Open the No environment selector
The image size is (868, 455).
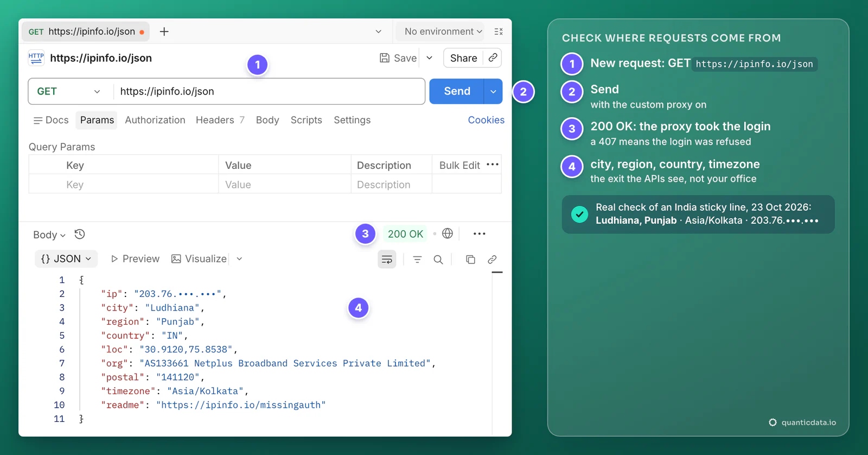(x=443, y=31)
